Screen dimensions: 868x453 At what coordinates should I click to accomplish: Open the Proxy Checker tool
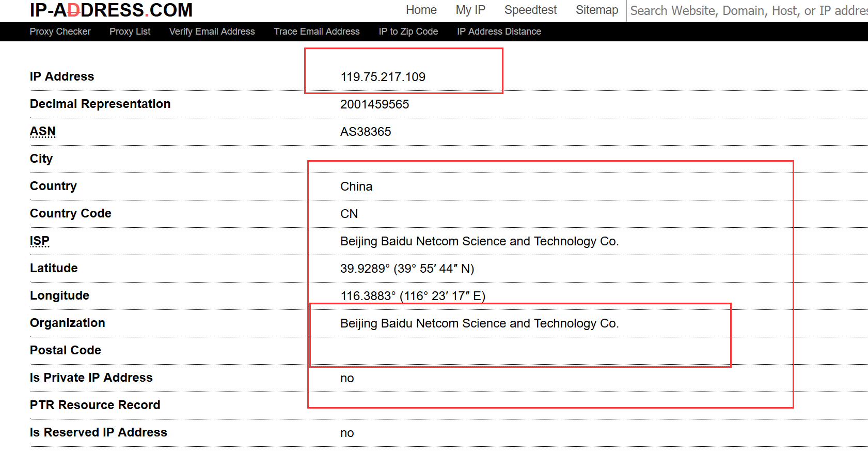(x=60, y=32)
